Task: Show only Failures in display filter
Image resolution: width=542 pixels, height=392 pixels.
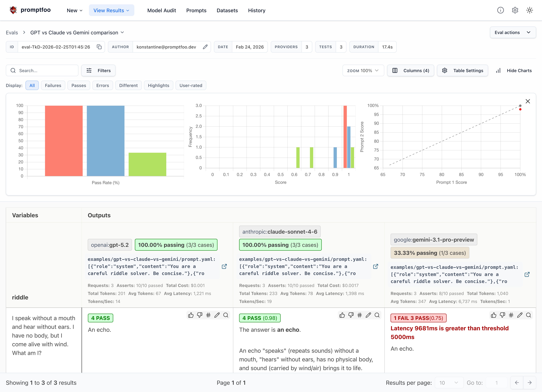Action: [x=53, y=85]
